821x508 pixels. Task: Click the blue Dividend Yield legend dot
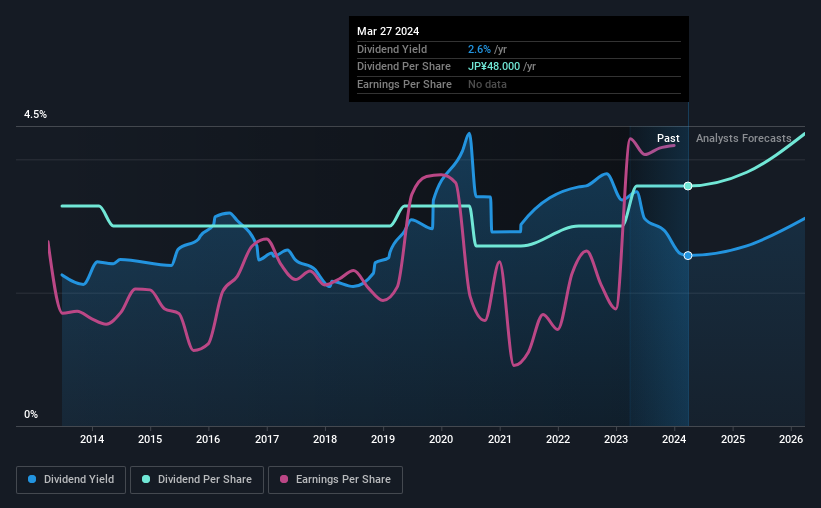click(32, 479)
